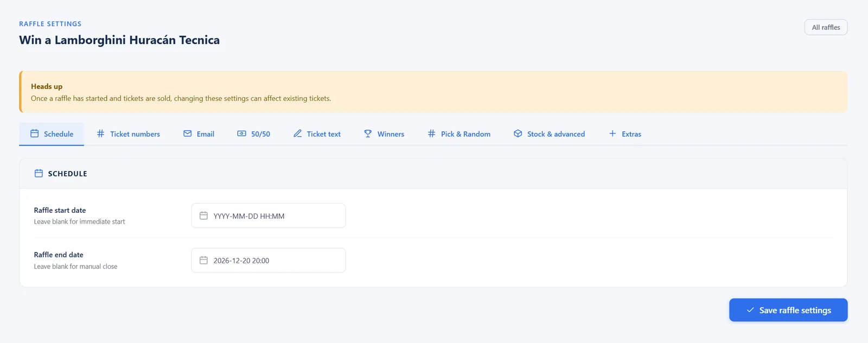Viewport: 868px width, 343px height.
Task: Open Stock & advanced tab
Action: (x=549, y=134)
